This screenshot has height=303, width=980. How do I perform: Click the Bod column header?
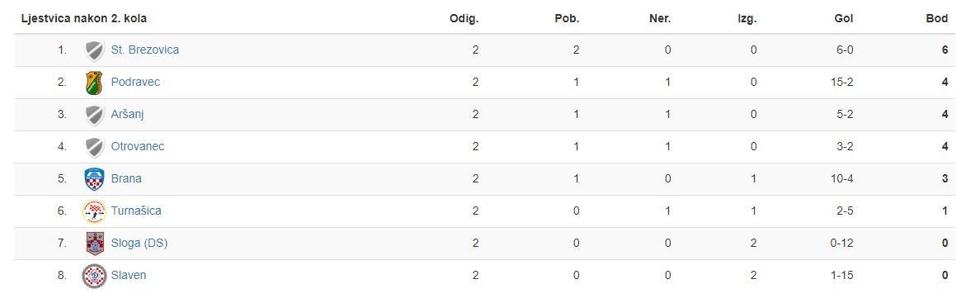pyautogui.click(x=937, y=19)
